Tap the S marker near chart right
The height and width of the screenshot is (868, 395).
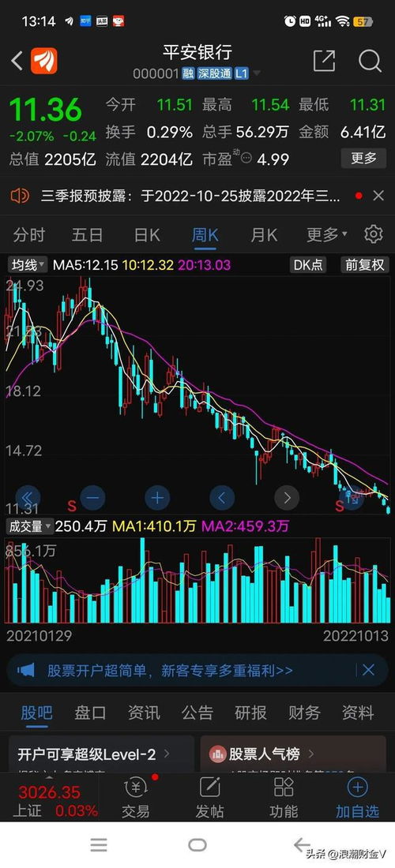(339, 504)
